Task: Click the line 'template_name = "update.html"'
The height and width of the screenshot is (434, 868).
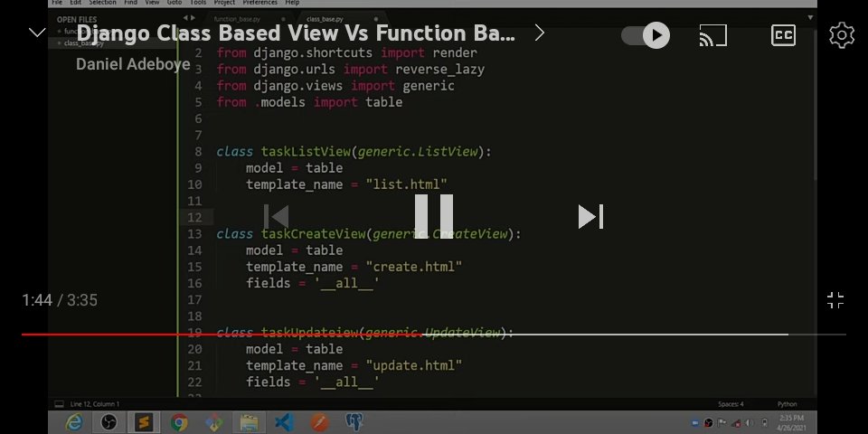Action: (354, 365)
